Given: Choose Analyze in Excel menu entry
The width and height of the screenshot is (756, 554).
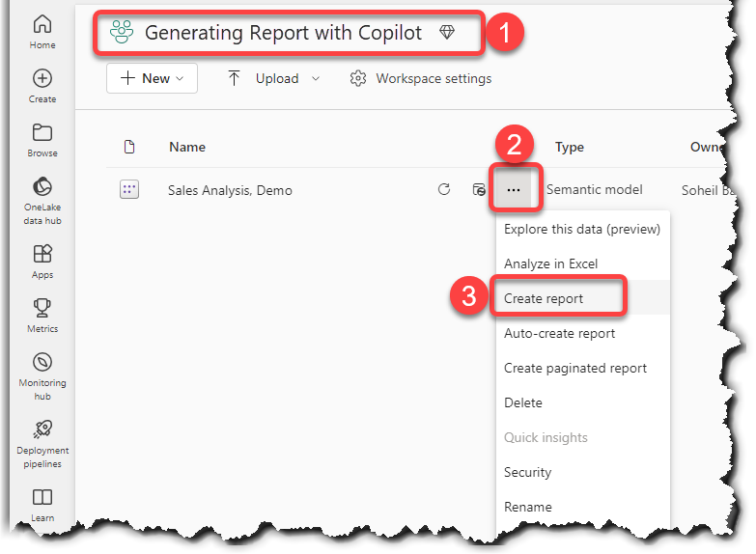Looking at the screenshot, I should (x=550, y=264).
